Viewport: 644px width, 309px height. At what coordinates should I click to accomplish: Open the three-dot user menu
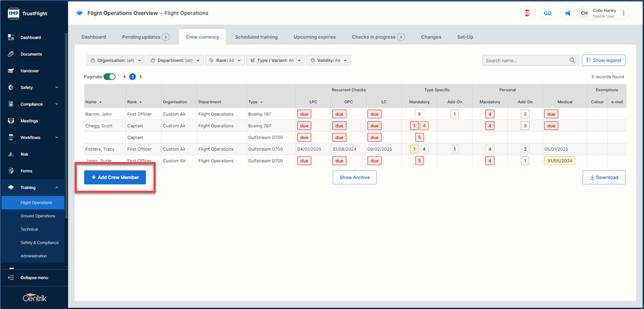pos(624,13)
